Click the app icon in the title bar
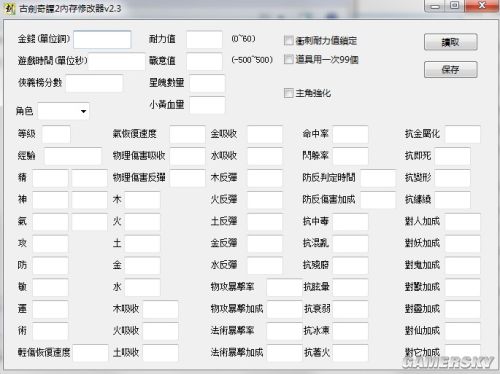The width and height of the screenshot is (500, 374). tap(9, 9)
